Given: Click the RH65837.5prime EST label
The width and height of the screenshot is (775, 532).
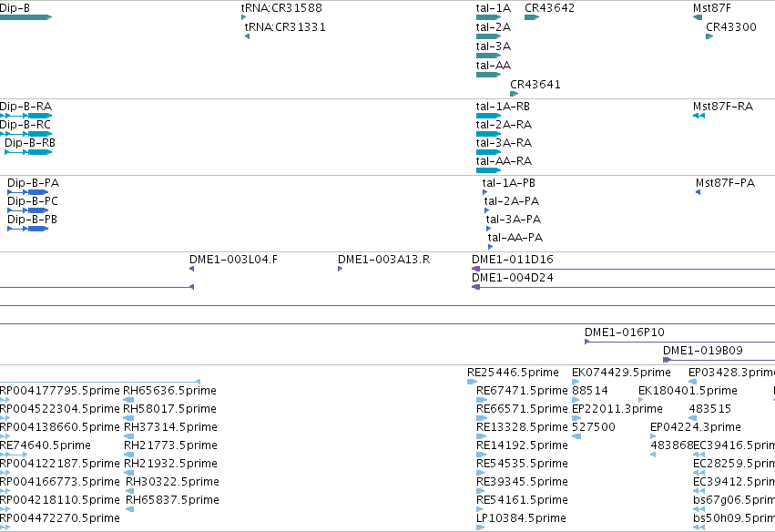Looking at the screenshot, I should pyautogui.click(x=172, y=500).
